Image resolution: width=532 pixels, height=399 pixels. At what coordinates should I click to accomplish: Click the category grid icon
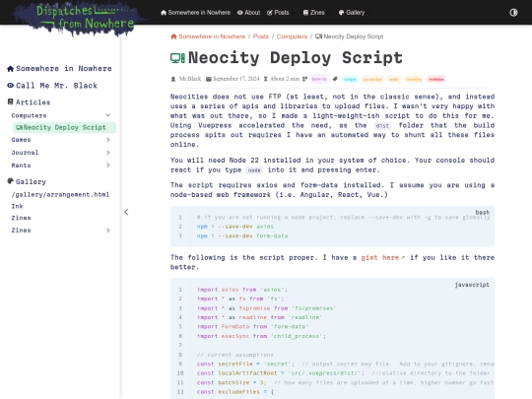(x=305, y=79)
